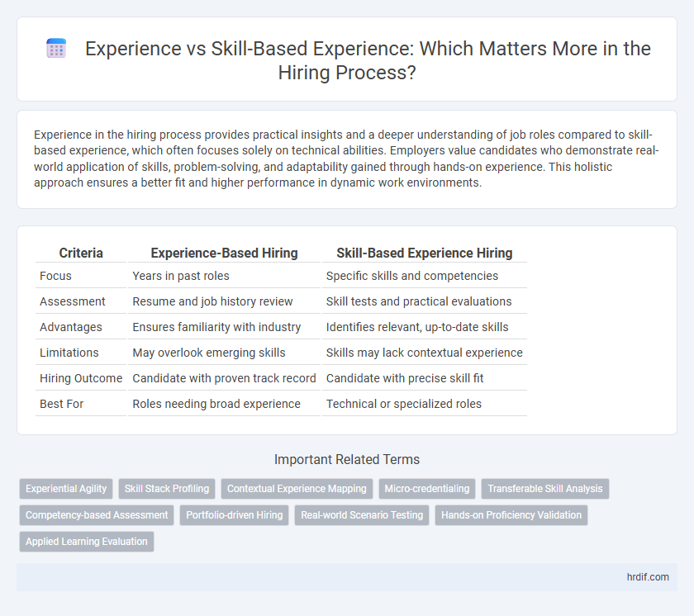Select the 'Years in past roles' cell
The width and height of the screenshot is (694, 616).
(x=225, y=276)
